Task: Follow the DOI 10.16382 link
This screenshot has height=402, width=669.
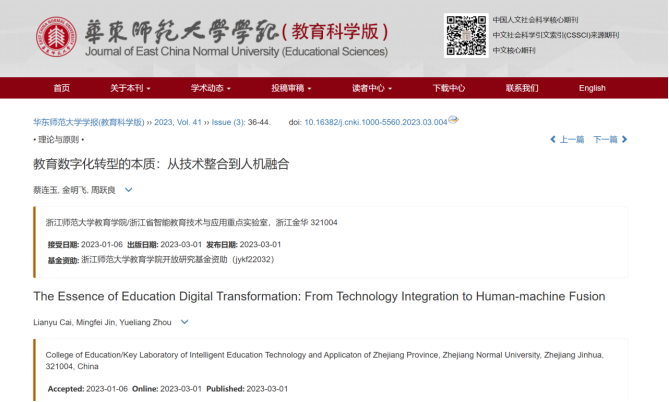Action: pos(375,122)
